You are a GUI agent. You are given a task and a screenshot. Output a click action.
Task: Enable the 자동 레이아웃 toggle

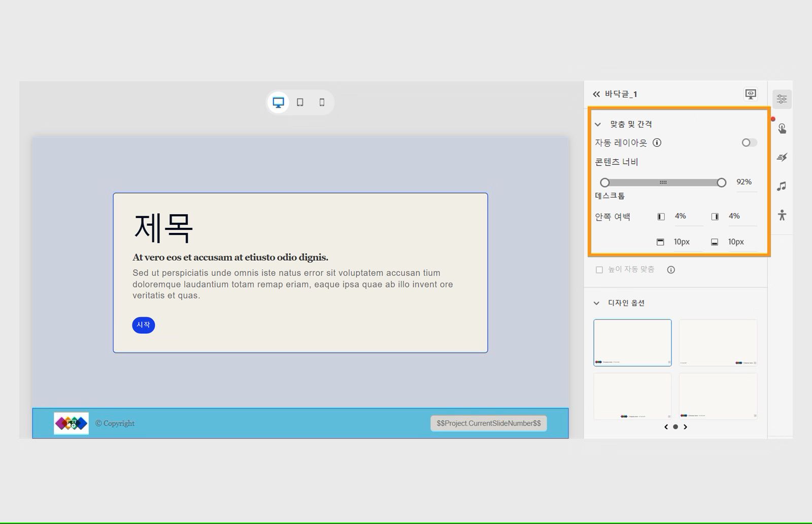[x=748, y=143]
